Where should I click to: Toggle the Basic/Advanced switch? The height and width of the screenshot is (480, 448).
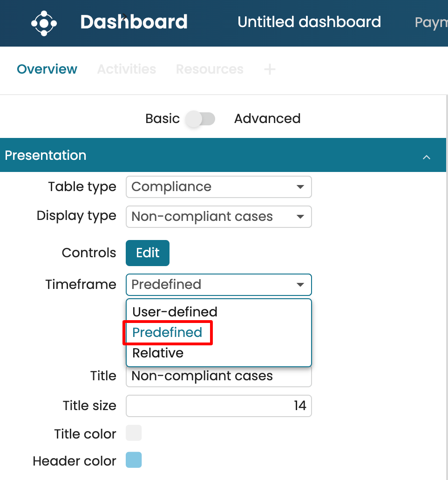[201, 119]
